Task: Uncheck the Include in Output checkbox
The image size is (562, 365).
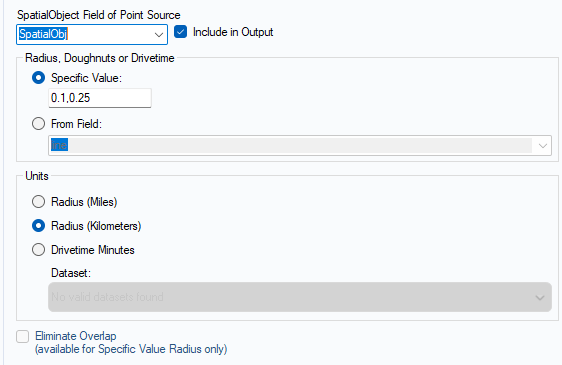Action: 180,32
